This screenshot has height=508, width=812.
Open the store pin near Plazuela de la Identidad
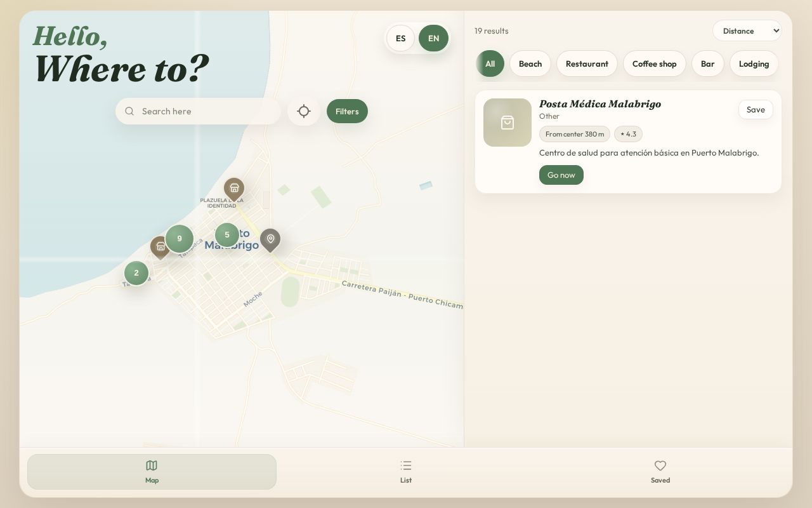point(234,189)
